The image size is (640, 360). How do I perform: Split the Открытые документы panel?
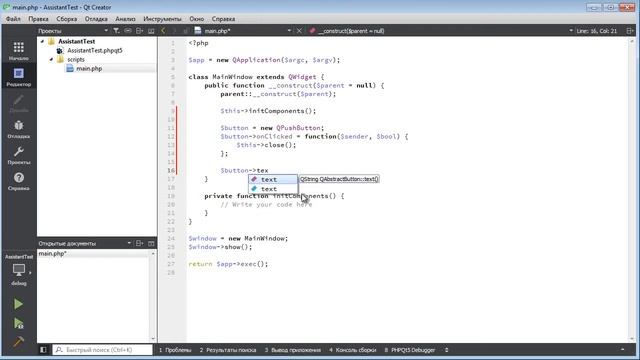140,243
